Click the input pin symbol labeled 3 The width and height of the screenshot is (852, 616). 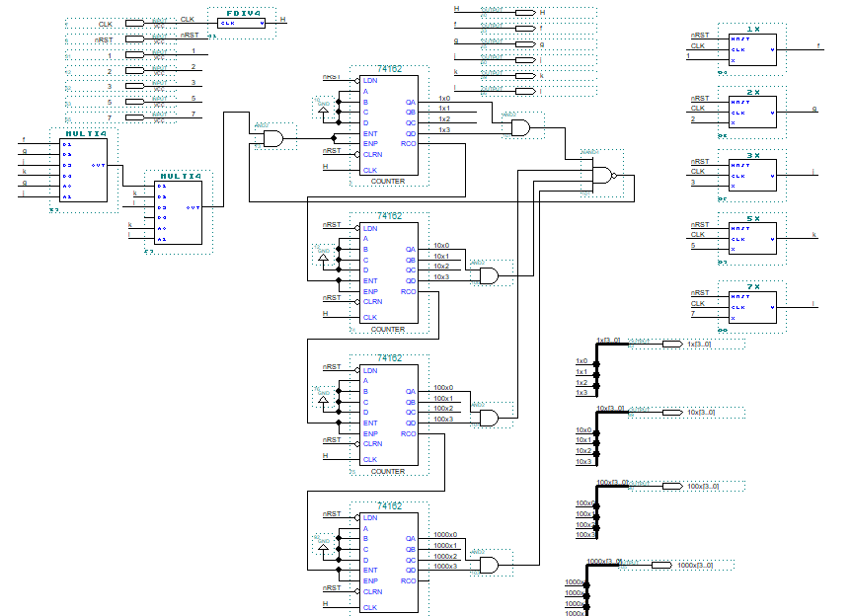pyautogui.click(x=134, y=86)
